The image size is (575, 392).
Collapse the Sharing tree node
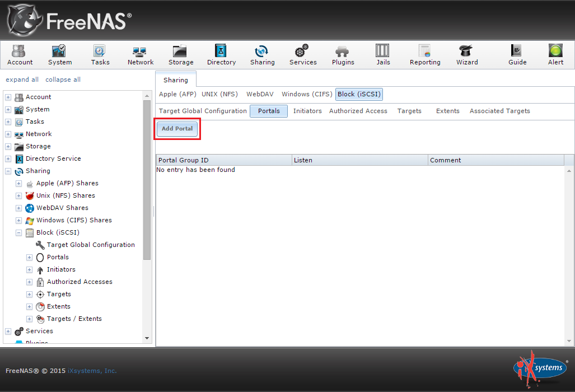(8, 171)
